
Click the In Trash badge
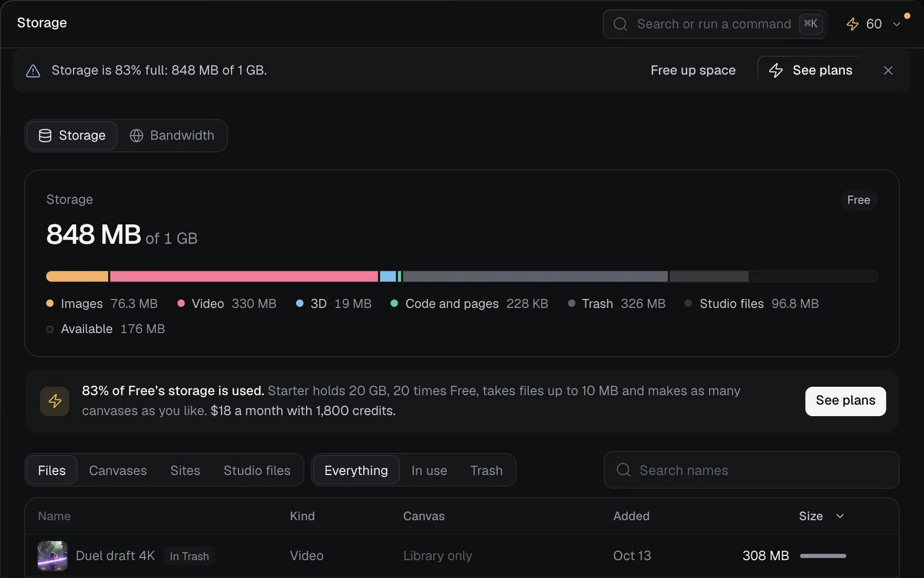(189, 556)
